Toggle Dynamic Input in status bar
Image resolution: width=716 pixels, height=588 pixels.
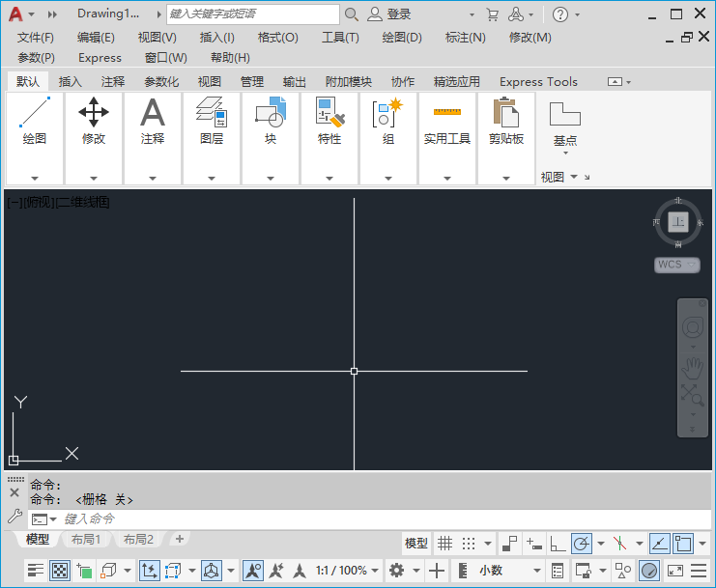[x=533, y=544]
